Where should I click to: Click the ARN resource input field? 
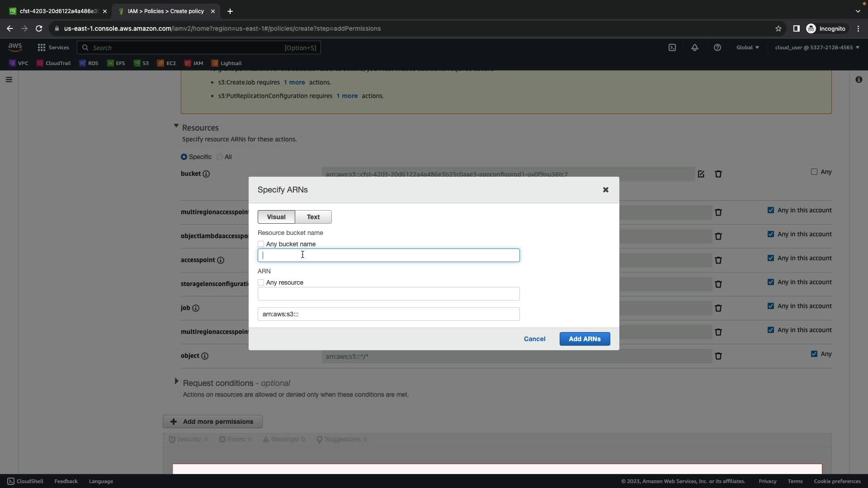388,294
